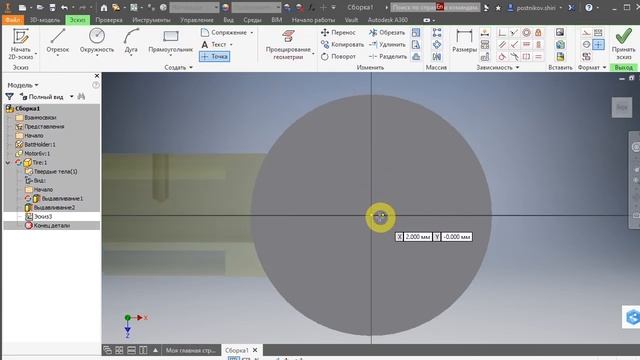Select Motor6v:1 in the model tree
640x360 pixels.
tap(37, 153)
